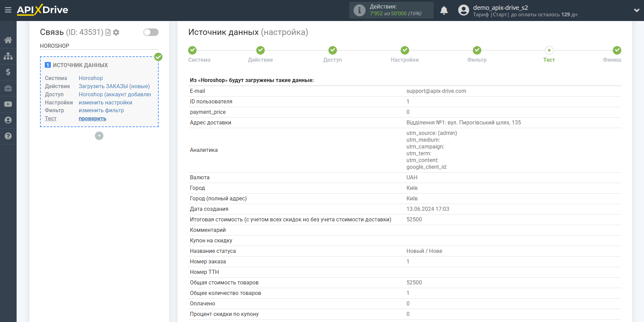Open the video tutorials sidebar icon

point(8,104)
